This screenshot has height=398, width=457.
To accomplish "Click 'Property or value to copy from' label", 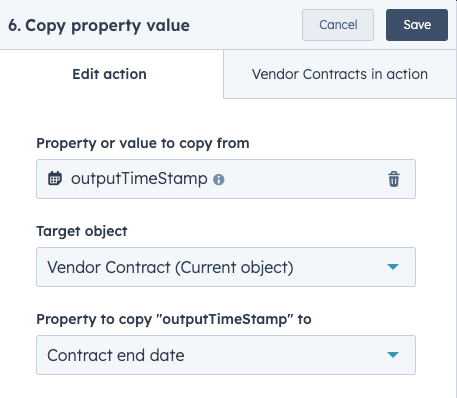I will [x=143, y=143].
